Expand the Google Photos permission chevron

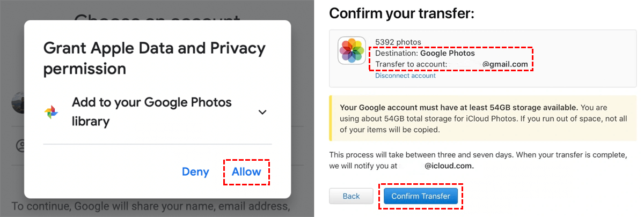pyautogui.click(x=262, y=112)
